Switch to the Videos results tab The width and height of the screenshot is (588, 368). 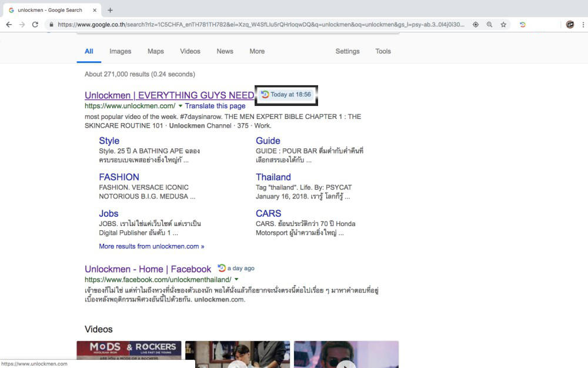point(190,51)
